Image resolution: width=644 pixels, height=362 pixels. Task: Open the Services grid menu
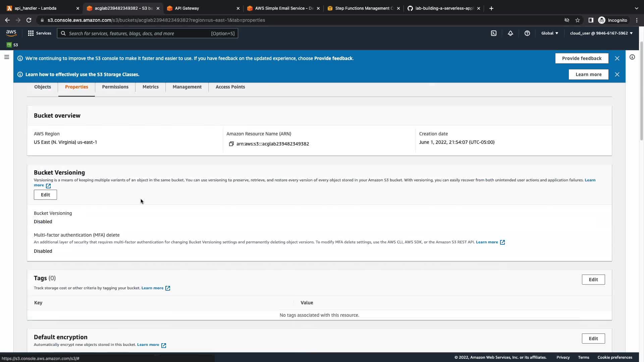coord(40,33)
